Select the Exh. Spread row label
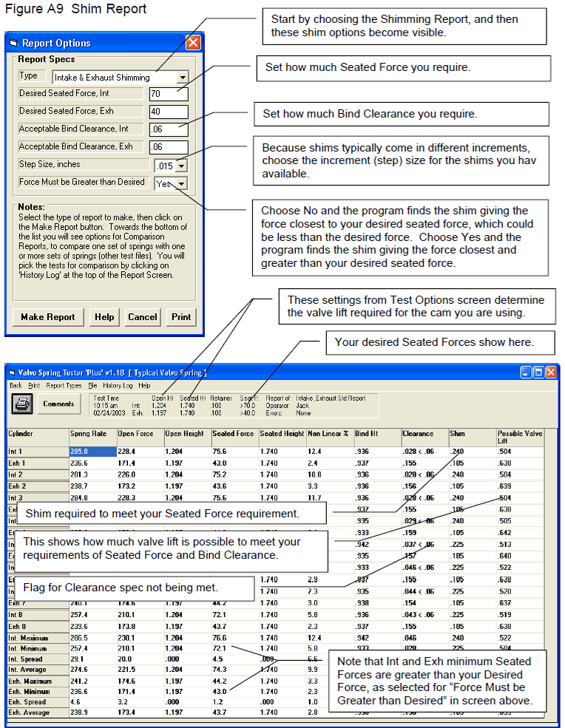This screenshot has width=565, height=728. tap(38, 702)
